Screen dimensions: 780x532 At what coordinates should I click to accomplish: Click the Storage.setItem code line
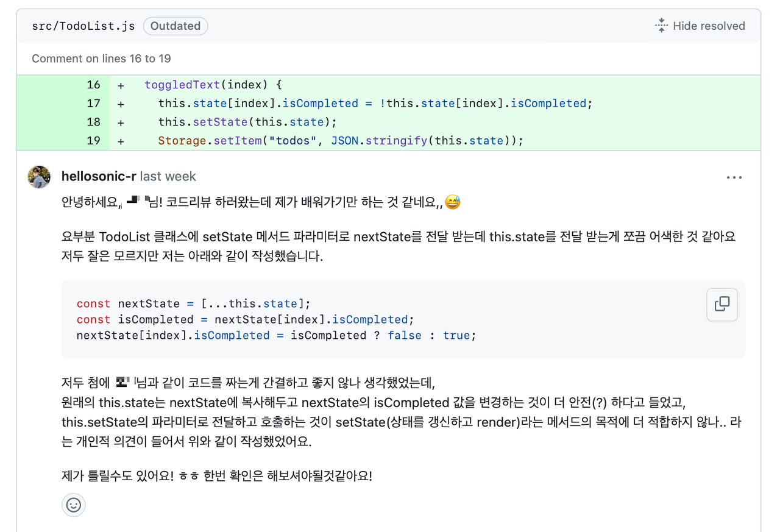(341, 141)
